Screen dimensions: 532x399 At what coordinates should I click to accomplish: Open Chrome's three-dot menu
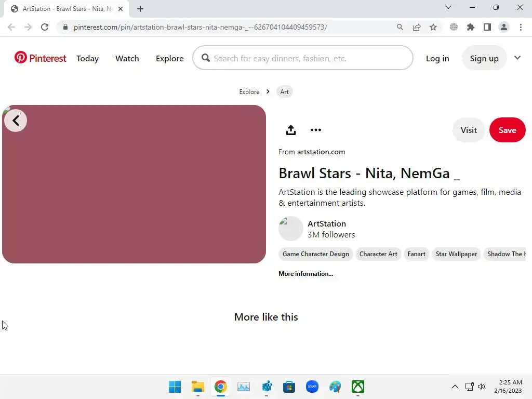521,27
